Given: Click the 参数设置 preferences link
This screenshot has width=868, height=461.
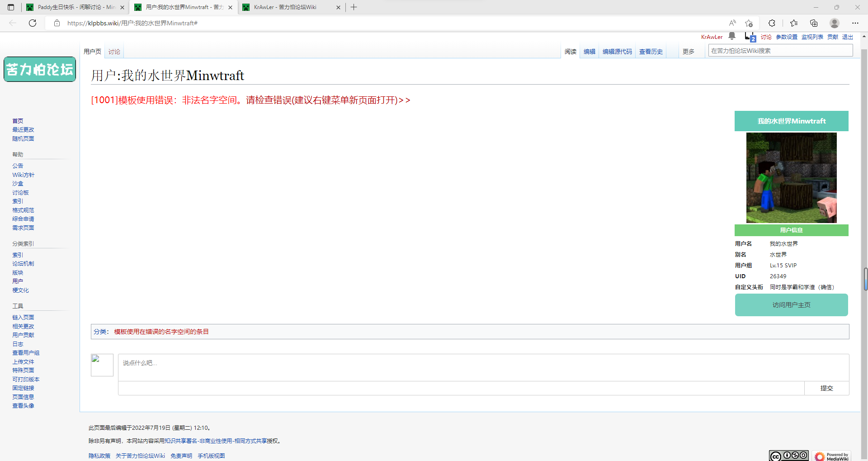Looking at the screenshot, I should [x=787, y=37].
